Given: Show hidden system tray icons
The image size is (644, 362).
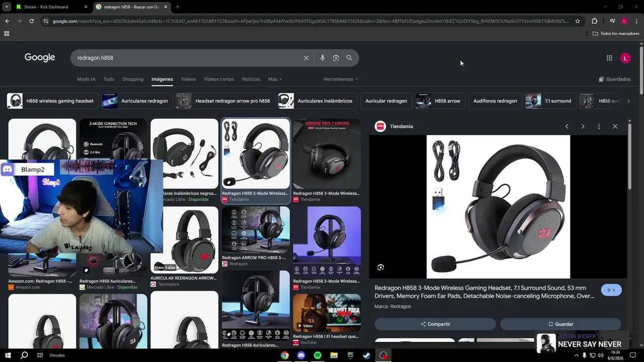Looking at the screenshot, I should (x=576, y=355).
